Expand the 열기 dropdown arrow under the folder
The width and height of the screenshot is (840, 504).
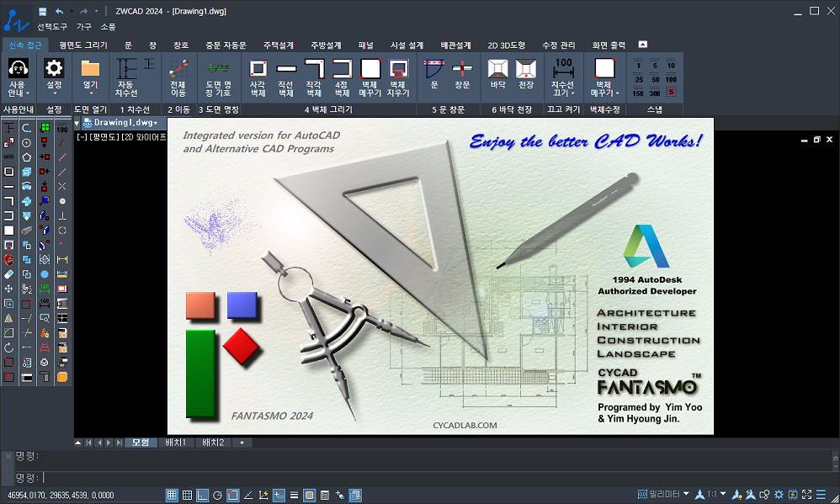click(x=91, y=93)
